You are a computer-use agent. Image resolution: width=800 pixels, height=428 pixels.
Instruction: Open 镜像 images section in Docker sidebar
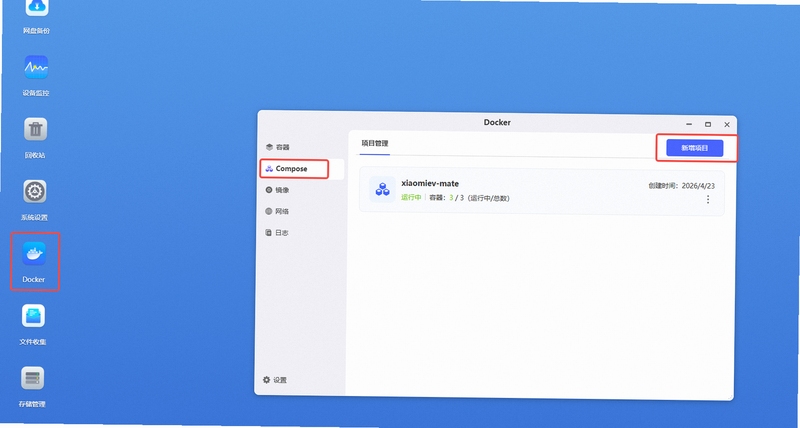(x=278, y=190)
